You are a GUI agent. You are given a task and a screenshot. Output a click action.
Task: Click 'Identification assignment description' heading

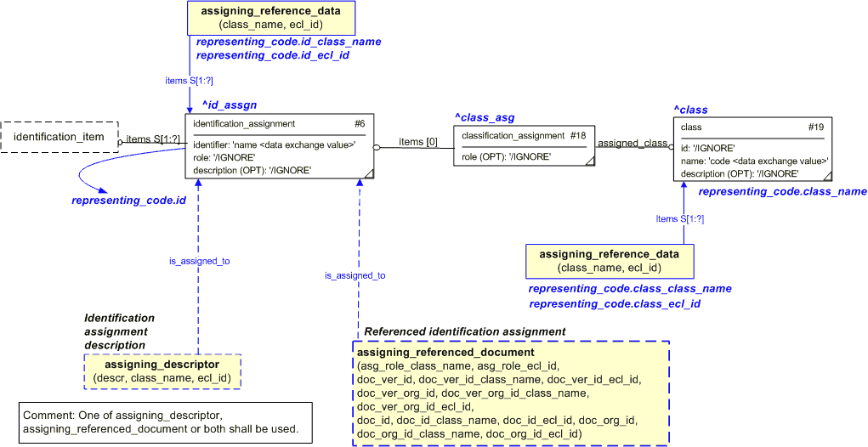pyautogui.click(x=120, y=331)
